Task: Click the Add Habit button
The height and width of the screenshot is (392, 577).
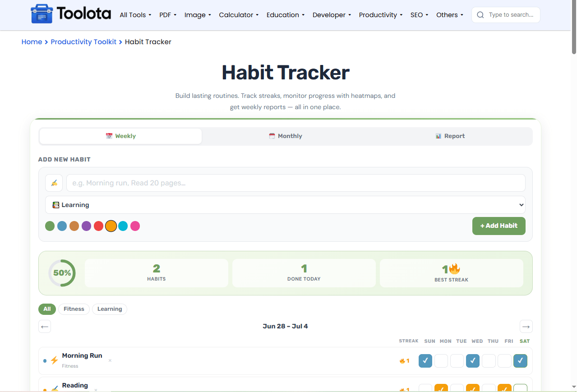Action: (x=499, y=226)
